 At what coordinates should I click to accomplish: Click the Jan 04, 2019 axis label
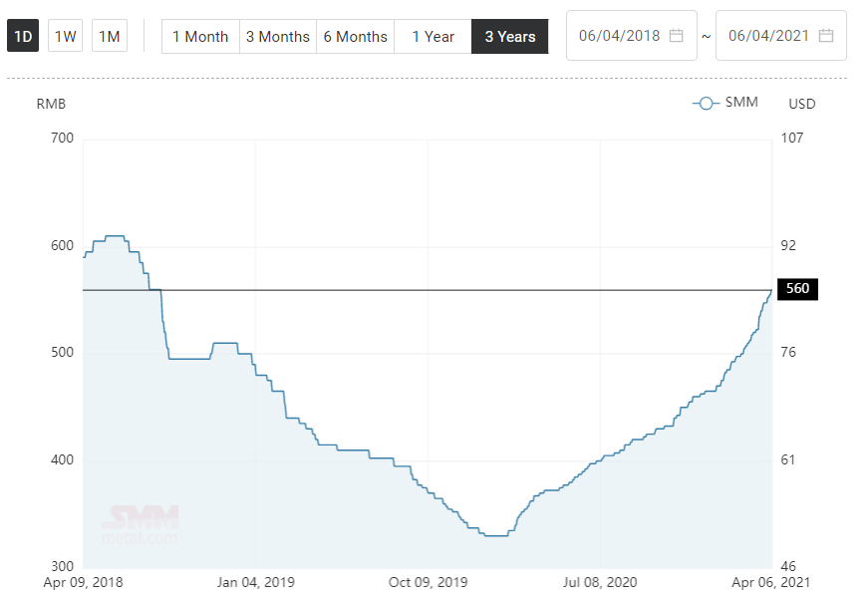pyautogui.click(x=256, y=583)
